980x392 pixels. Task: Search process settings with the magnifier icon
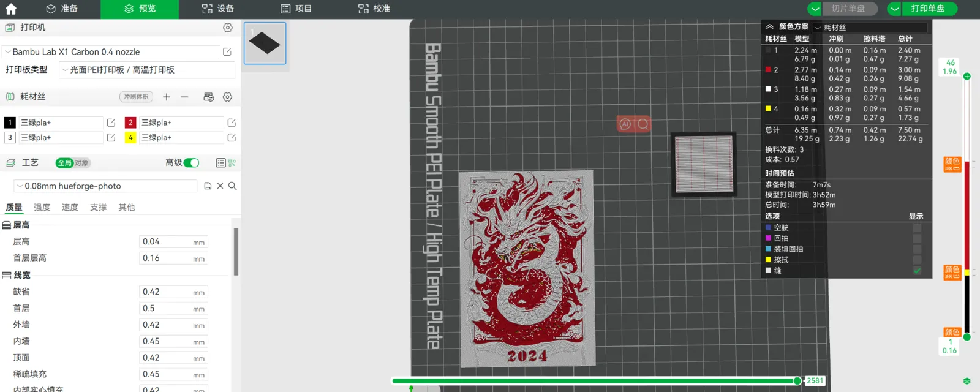[x=233, y=186]
